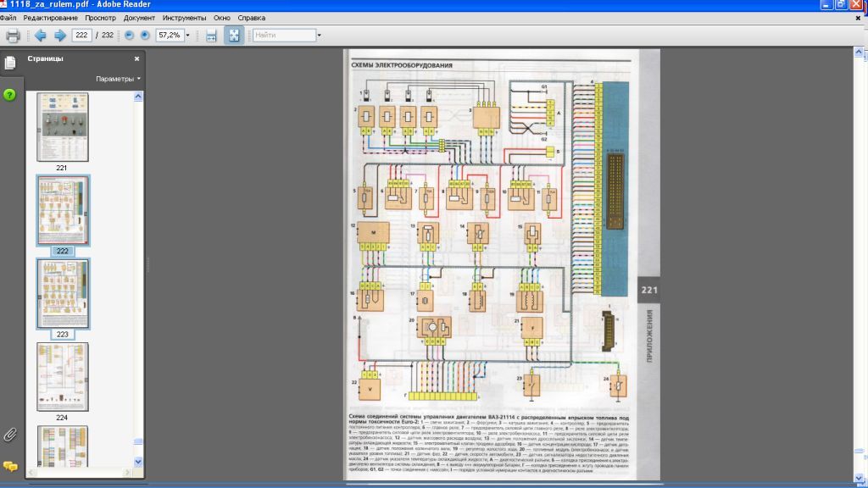
Task: Close the document with the menu bar X
Action: coord(858,19)
